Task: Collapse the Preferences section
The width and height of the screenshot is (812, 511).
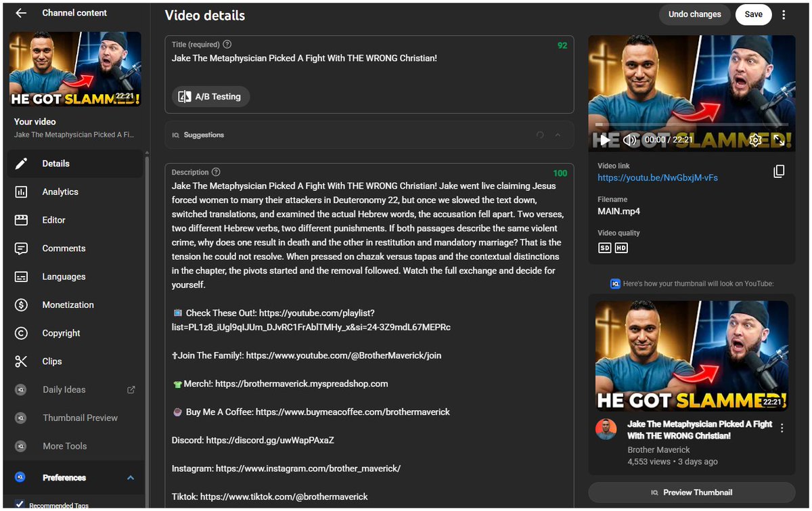Action: (x=130, y=477)
